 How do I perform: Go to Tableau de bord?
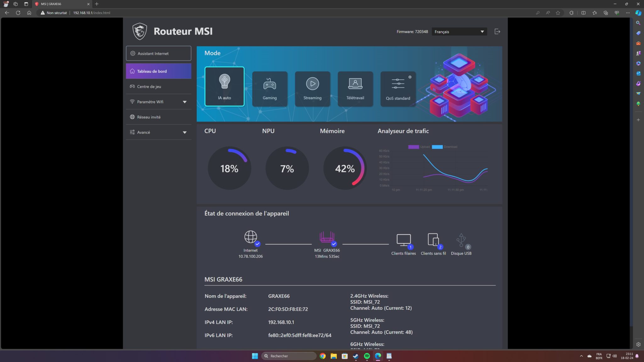[x=158, y=71]
